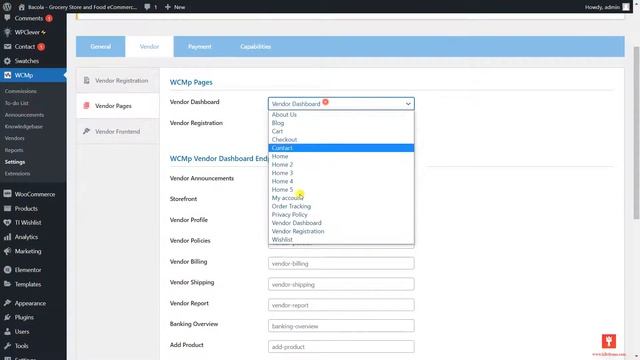The width and height of the screenshot is (640, 360).
Task: Open Knowledgebase submenu link
Action: [24, 127]
